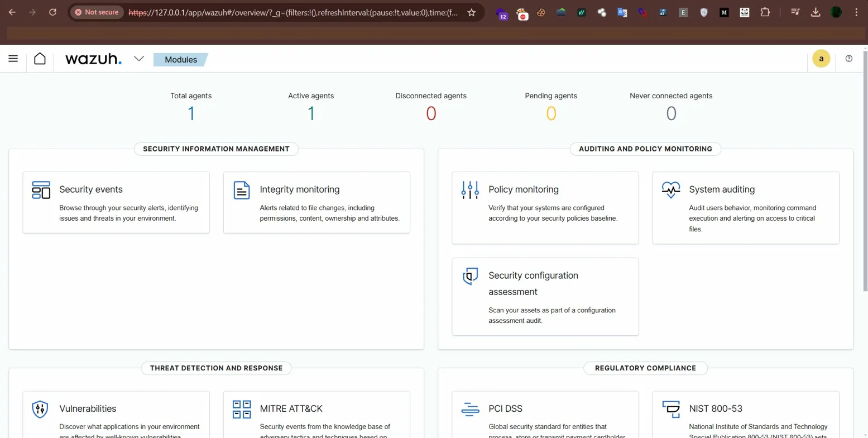The height and width of the screenshot is (438, 868).
Task: Click the browser downloads icon
Action: (x=816, y=12)
